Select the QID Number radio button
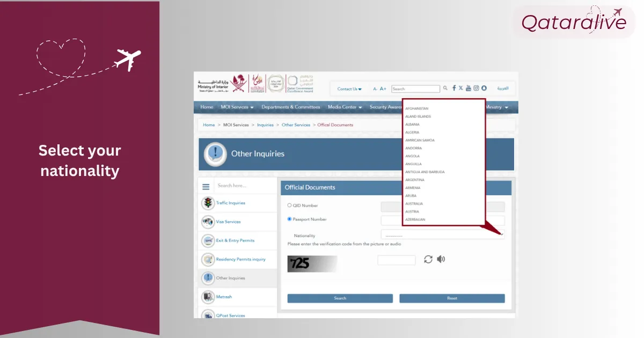The image size is (644, 338). click(x=289, y=205)
